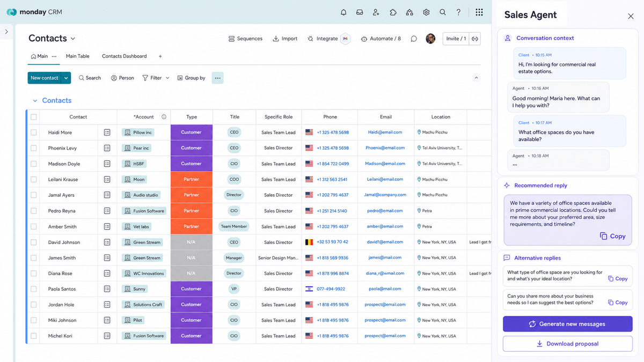Open Automate / 8
The height and width of the screenshot is (362, 644).
381,39
